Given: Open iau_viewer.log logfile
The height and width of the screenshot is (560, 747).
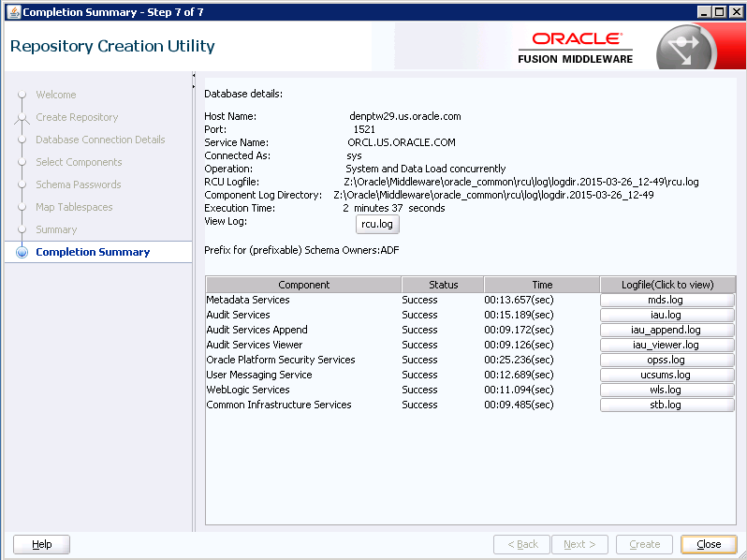Looking at the screenshot, I should (666, 345).
